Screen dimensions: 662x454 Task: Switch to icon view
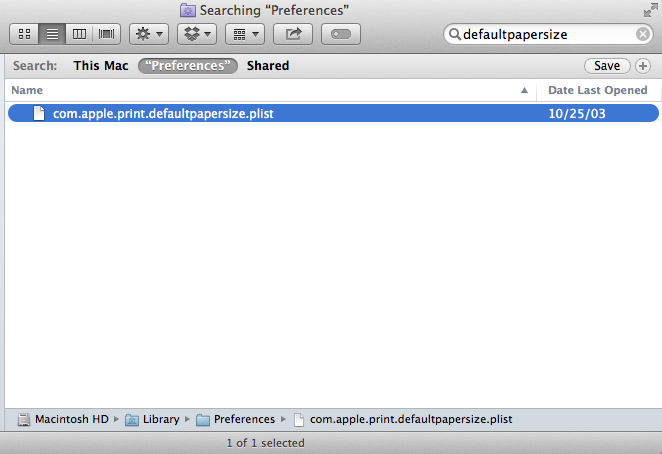[24, 34]
